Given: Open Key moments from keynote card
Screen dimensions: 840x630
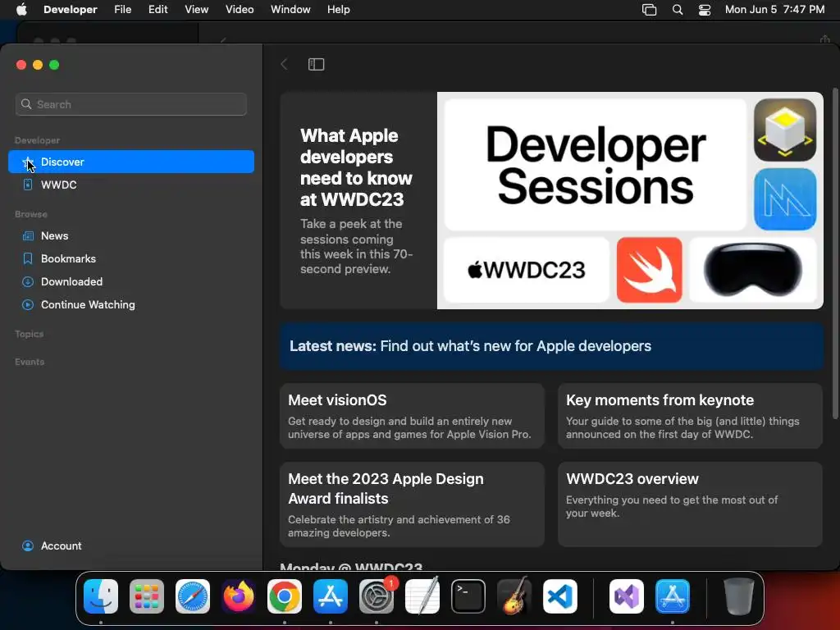Looking at the screenshot, I should tap(690, 416).
